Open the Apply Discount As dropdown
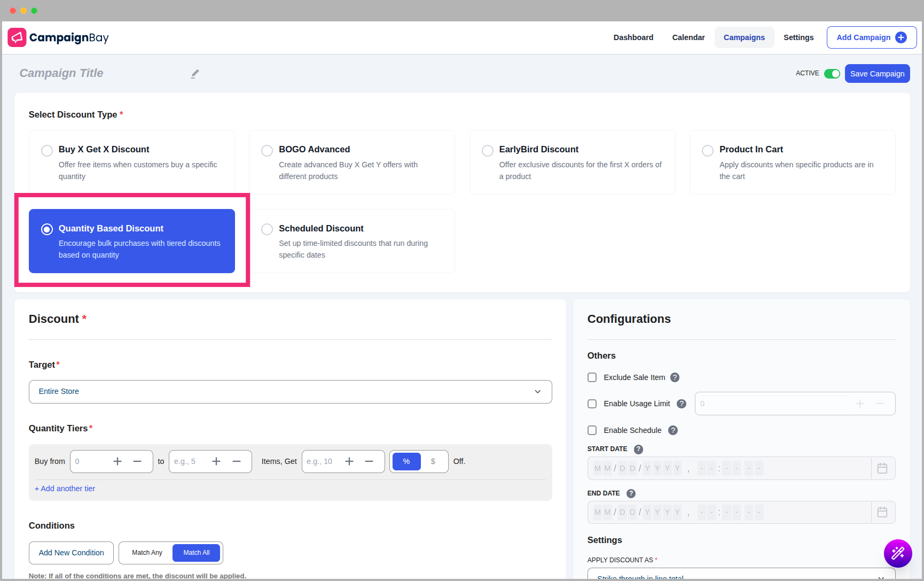The width and height of the screenshot is (924, 581). click(741, 576)
